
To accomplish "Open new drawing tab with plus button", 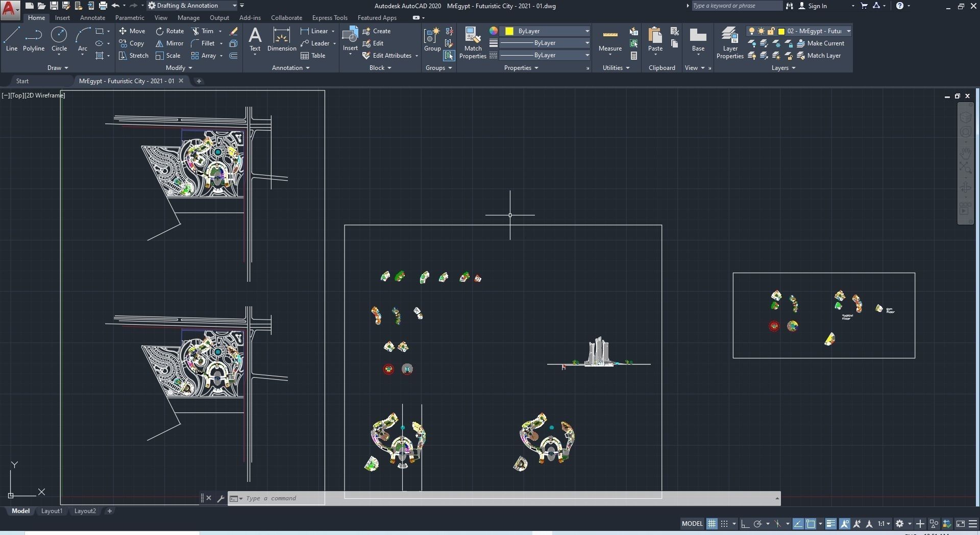I will point(199,81).
